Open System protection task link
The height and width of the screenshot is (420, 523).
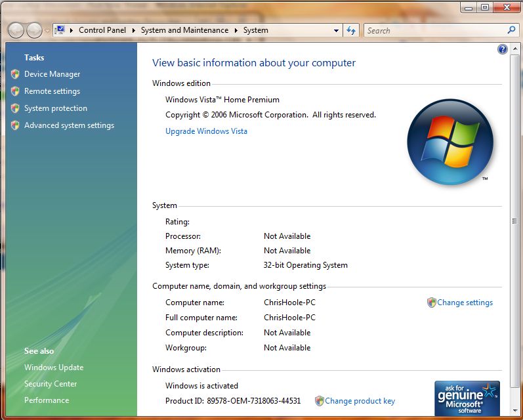(56, 108)
